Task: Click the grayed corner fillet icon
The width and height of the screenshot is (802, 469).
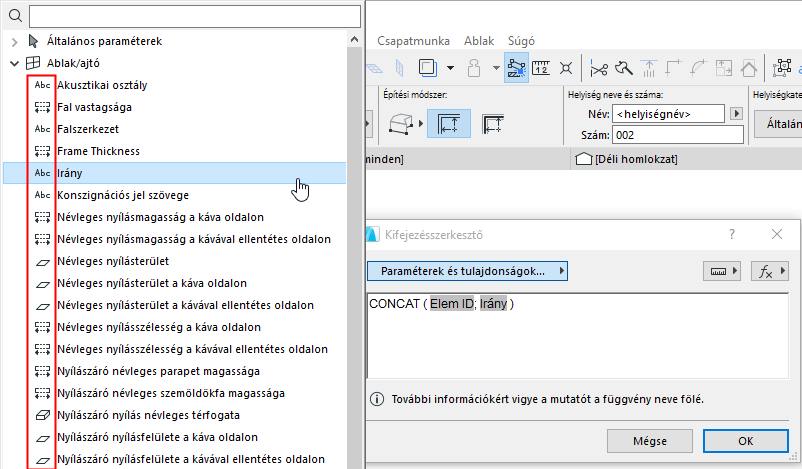Action: (x=674, y=68)
